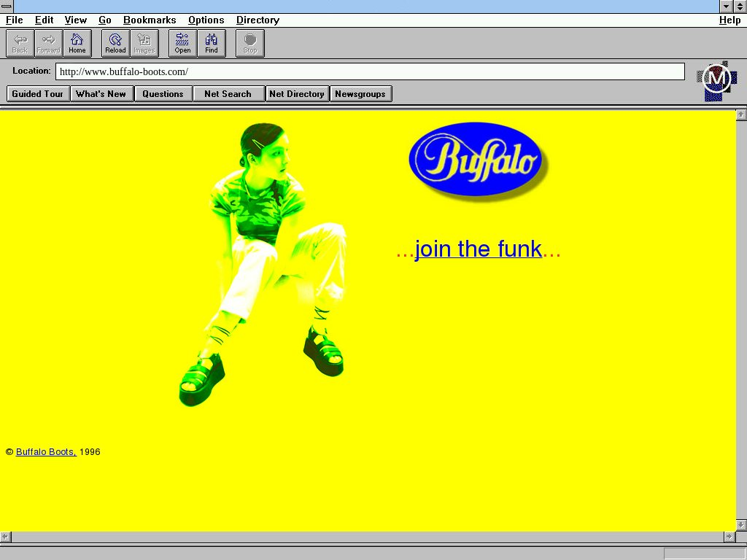Follow the 'join the funk' link
This screenshot has width=747, height=560.
pos(478,249)
